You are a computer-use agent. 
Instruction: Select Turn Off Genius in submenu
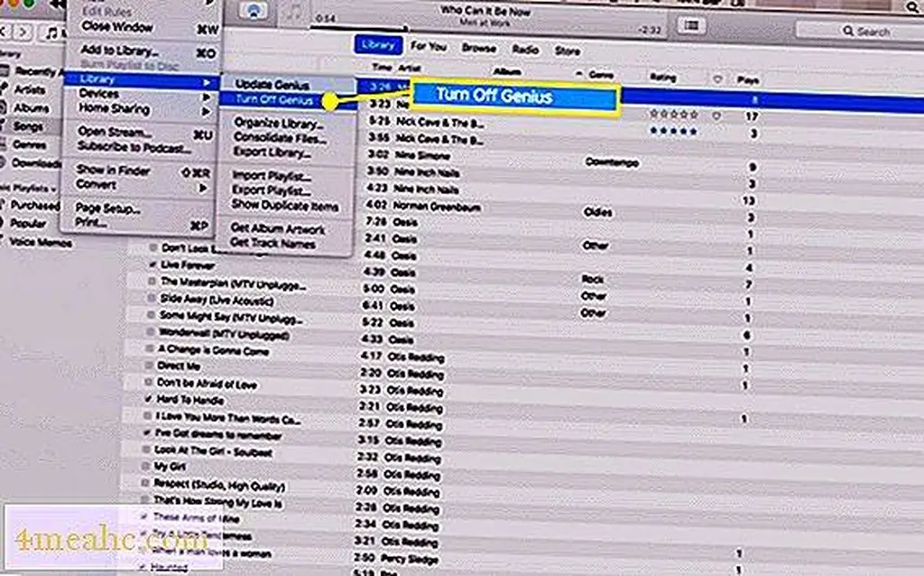(273, 100)
